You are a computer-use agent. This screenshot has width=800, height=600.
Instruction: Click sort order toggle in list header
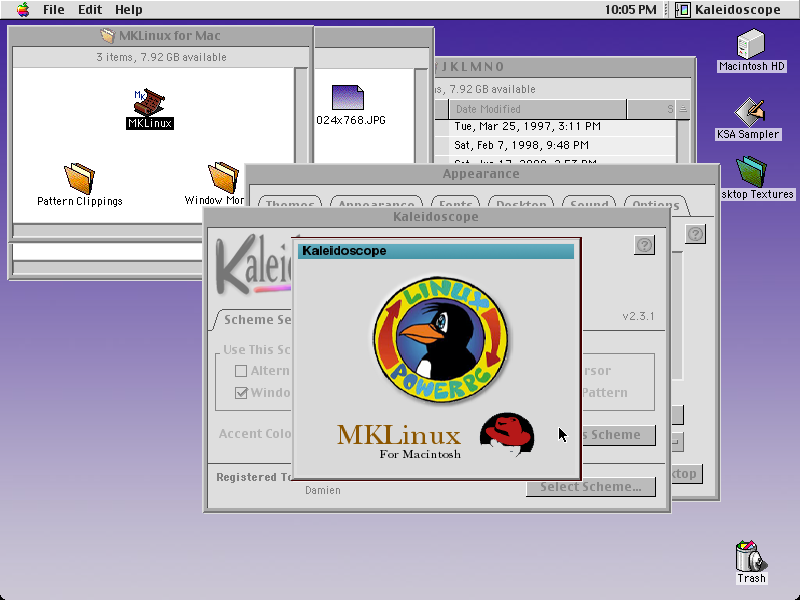tap(683, 109)
